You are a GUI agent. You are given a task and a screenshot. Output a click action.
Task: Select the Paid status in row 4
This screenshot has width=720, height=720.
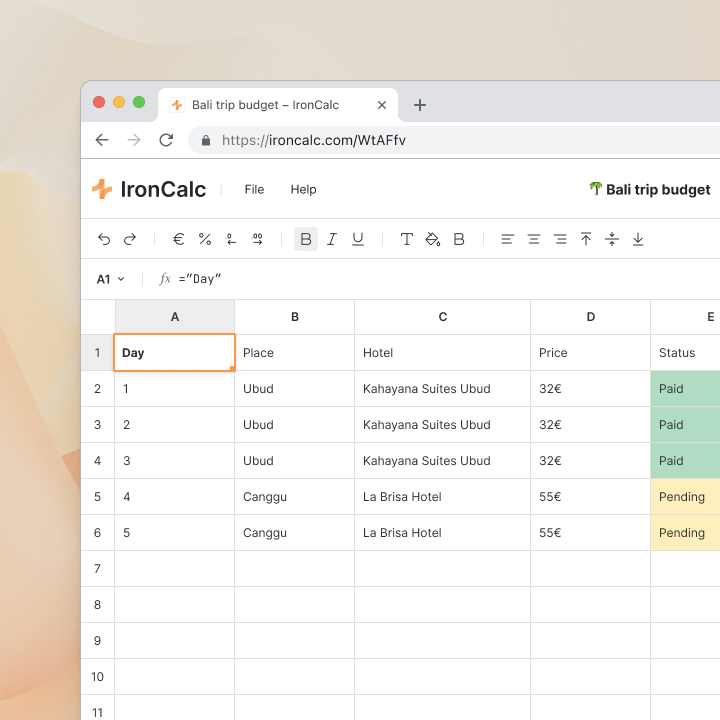pos(685,461)
